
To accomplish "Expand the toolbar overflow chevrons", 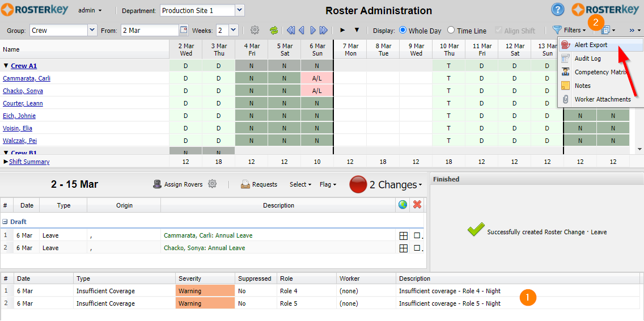I will (634, 30).
